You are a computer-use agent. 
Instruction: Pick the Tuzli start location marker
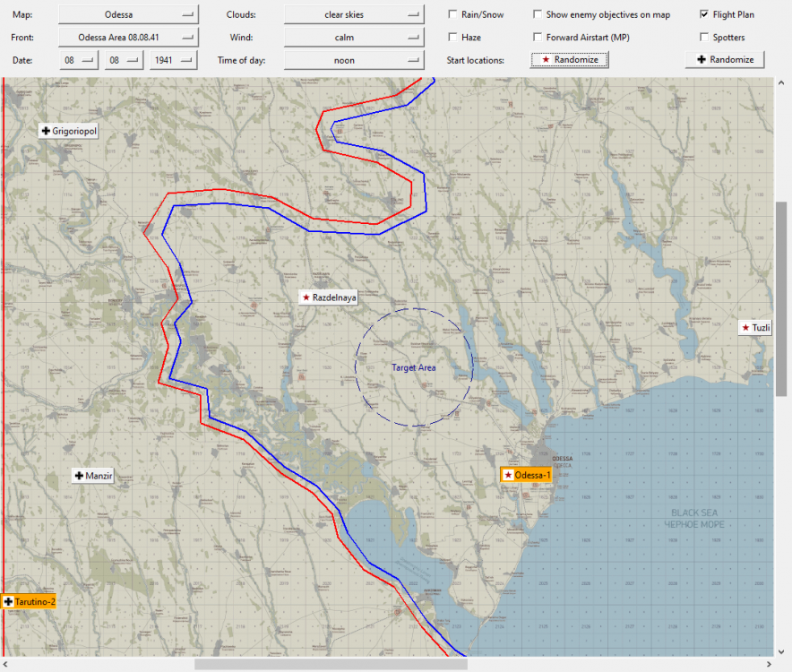(x=755, y=328)
